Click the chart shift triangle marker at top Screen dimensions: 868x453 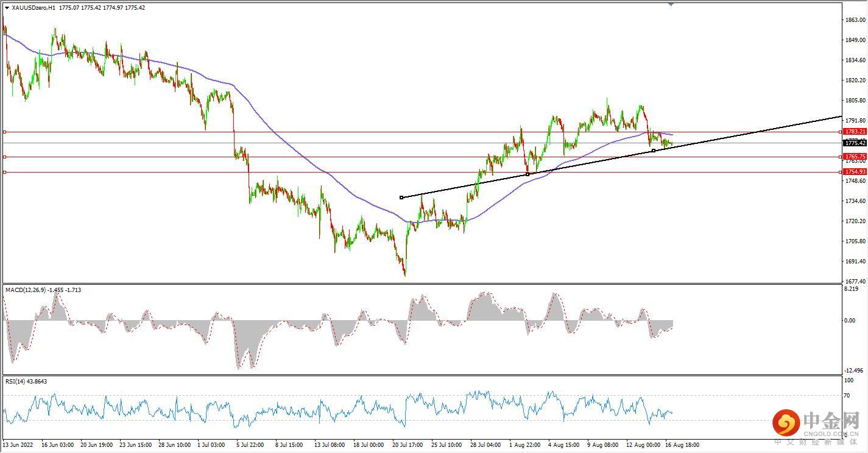click(x=671, y=4)
